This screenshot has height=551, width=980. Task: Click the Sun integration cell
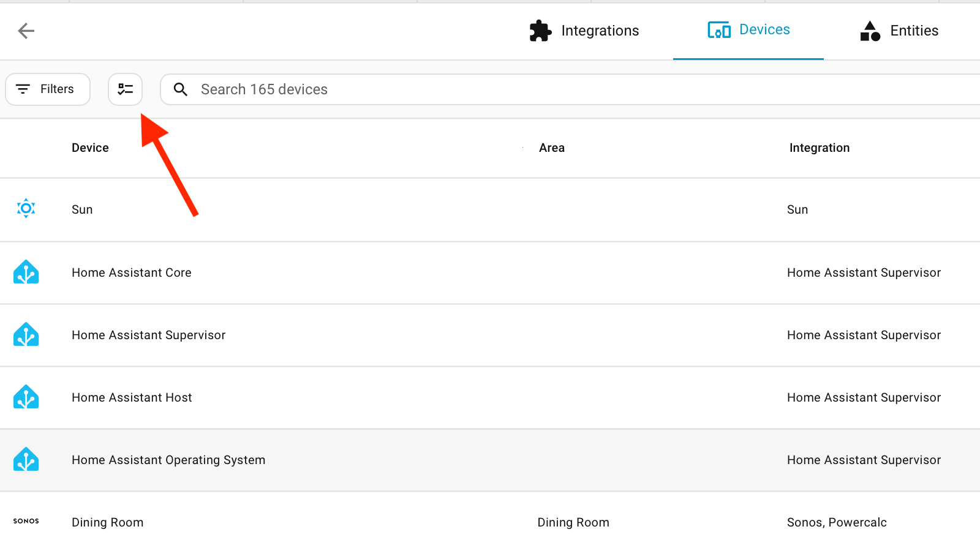tap(797, 209)
